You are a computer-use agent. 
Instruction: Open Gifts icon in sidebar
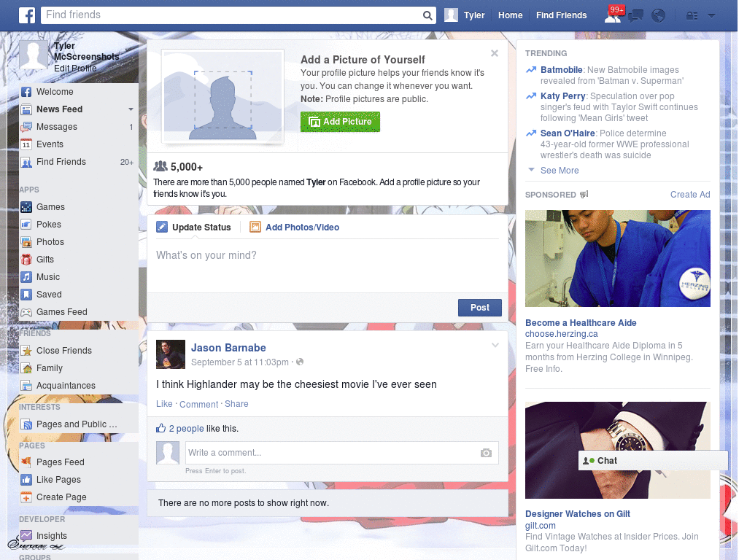(27, 260)
